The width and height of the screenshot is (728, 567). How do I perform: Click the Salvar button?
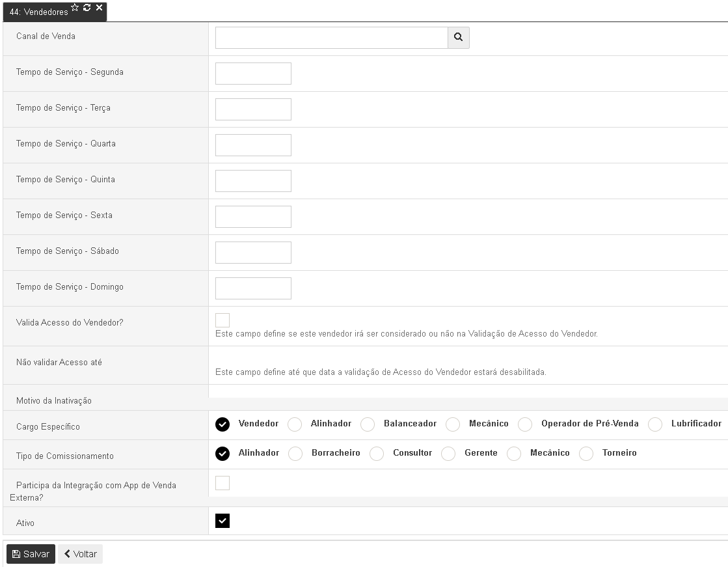31,554
